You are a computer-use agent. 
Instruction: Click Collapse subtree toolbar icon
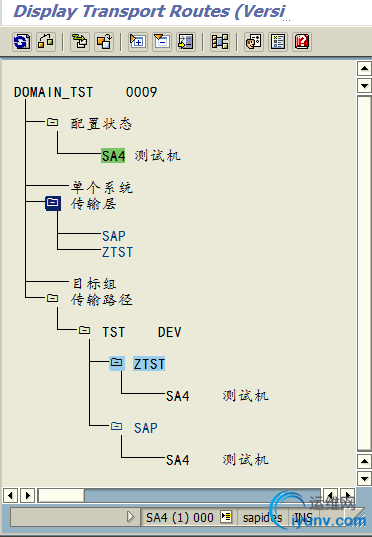tap(162, 42)
